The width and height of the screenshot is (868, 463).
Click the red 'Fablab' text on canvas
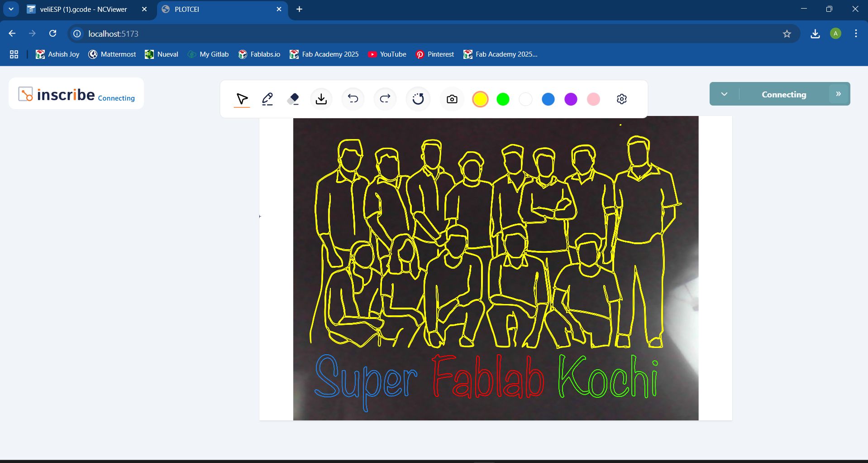click(488, 376)
